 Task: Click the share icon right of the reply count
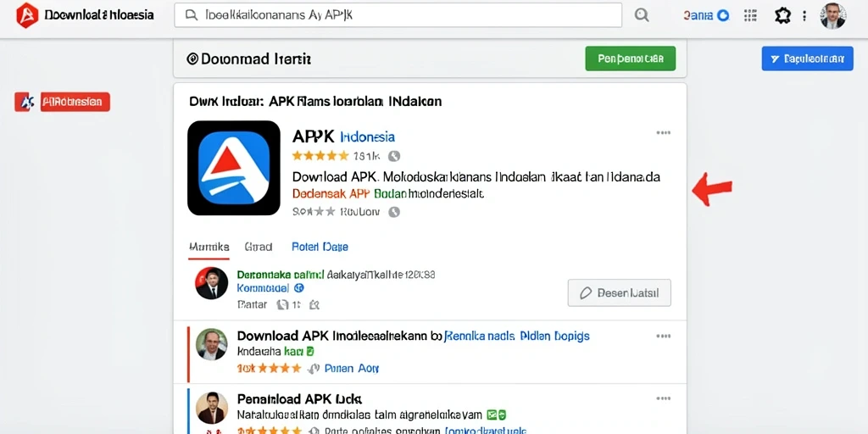314,304
